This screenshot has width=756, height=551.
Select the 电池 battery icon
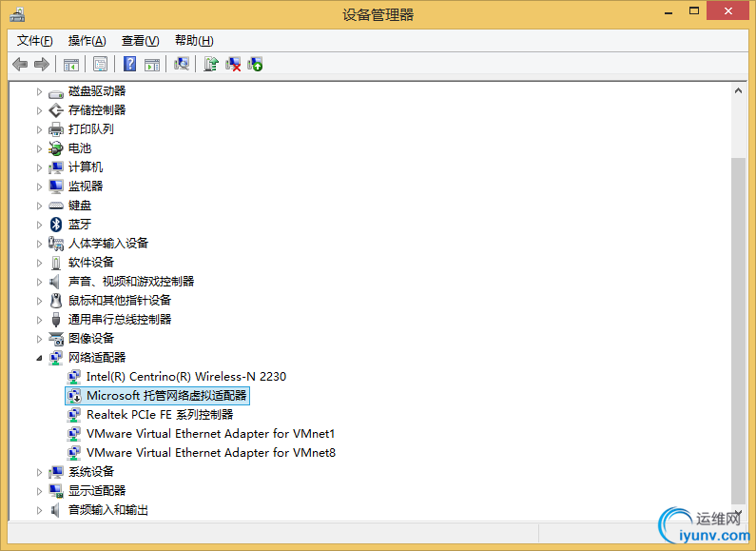(56, 148)
